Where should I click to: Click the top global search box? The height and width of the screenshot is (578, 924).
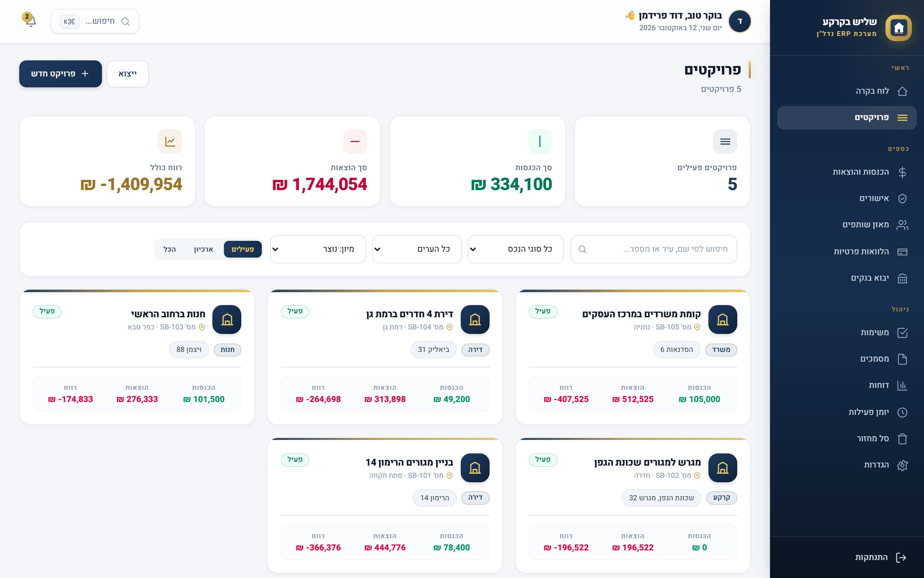coord(95,22)
